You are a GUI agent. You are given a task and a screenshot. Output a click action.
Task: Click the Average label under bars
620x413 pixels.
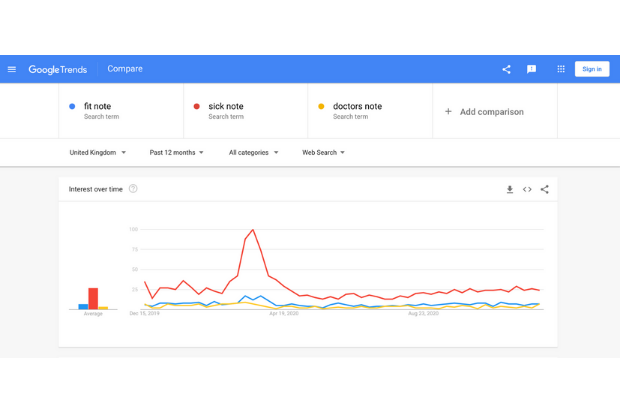[93, 314]
